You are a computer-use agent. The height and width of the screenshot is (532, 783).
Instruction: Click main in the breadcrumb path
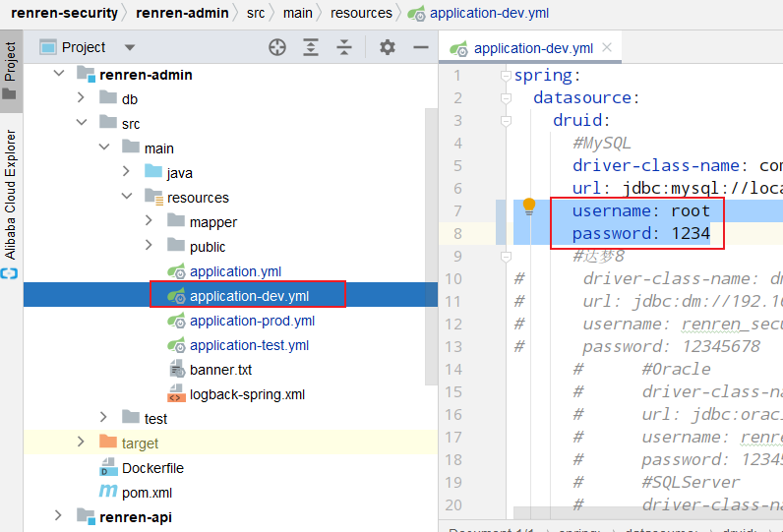coord(298,13)
